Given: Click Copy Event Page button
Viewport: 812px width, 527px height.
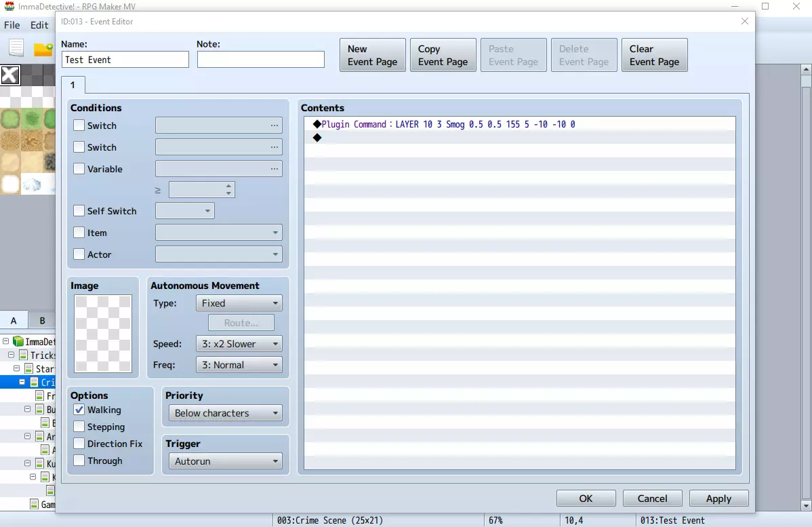Looking at the screenshot, I should (x=443, y=55).
